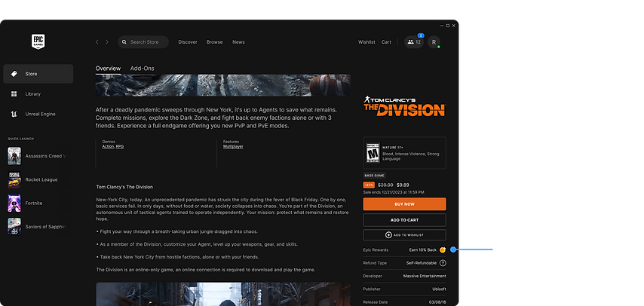Open Unreal Engine section

38,115
